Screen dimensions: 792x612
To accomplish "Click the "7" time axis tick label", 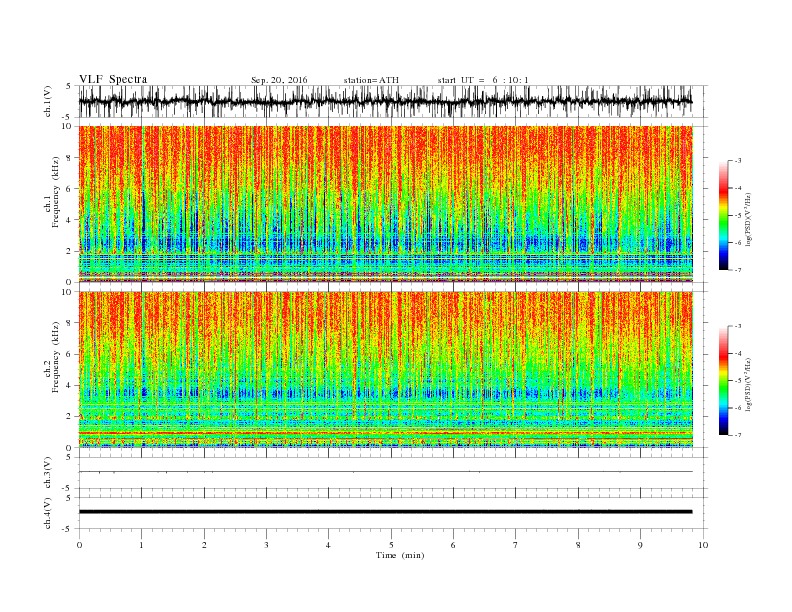I will click(516, 545).
